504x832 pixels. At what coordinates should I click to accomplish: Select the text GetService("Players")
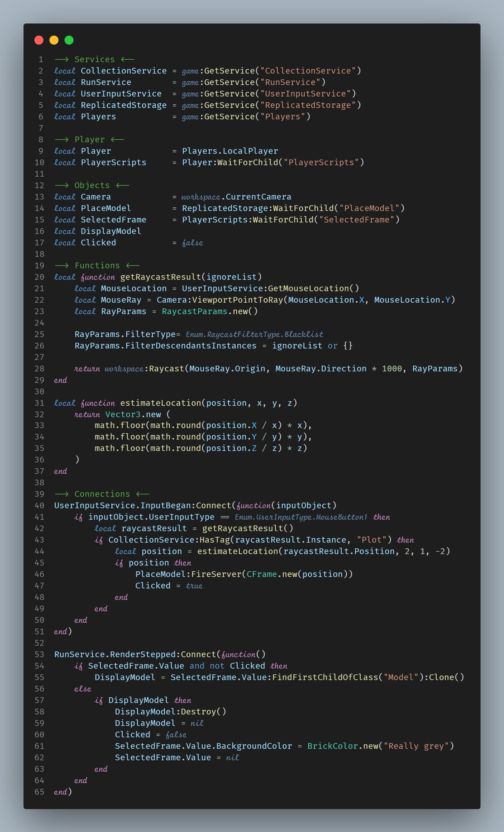(257, 117)
